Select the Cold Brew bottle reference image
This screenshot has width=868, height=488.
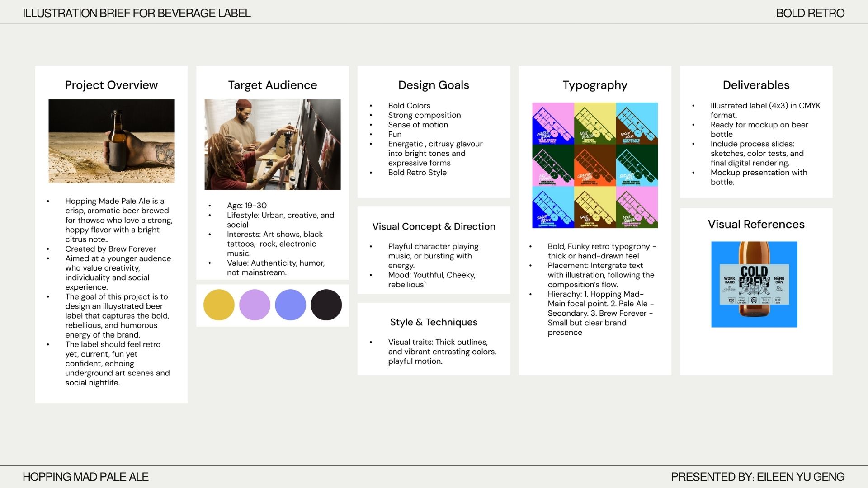(754, 284)
